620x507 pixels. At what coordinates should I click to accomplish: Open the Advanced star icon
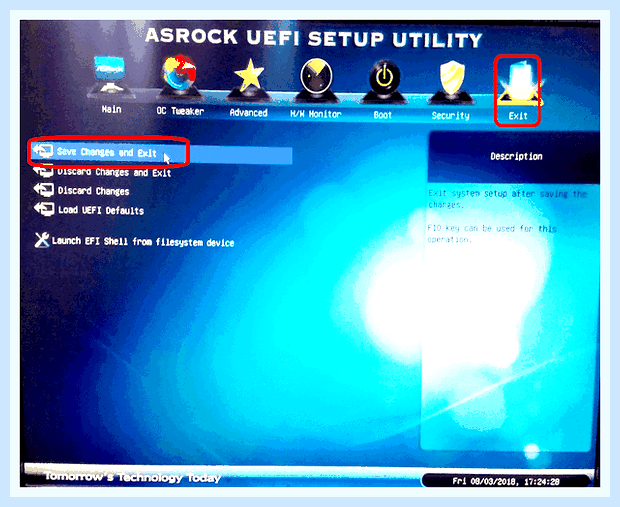[x=248, y=78]
